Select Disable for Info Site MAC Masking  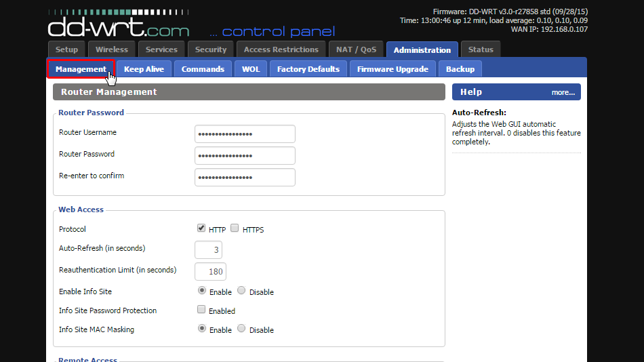241,329
